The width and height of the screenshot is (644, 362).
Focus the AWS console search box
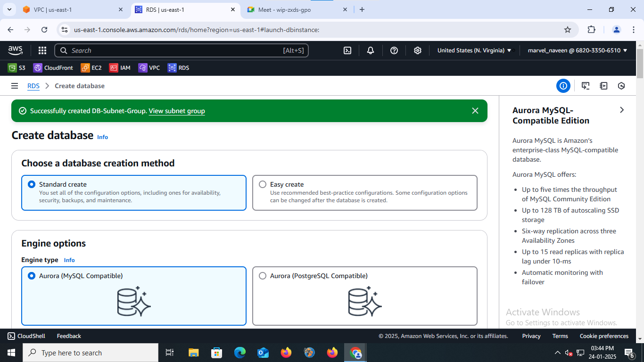[x=182, y=50]
